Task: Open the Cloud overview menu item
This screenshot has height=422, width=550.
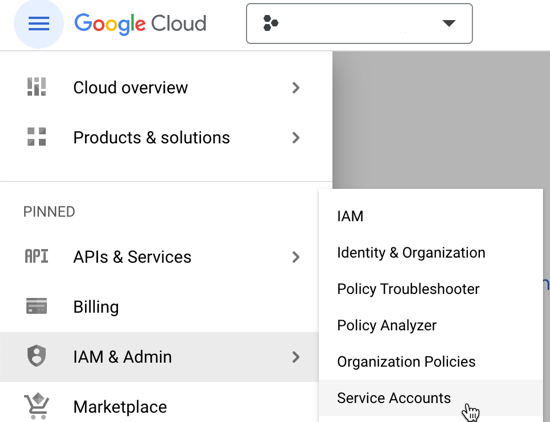Action: [x=166, y=87]
